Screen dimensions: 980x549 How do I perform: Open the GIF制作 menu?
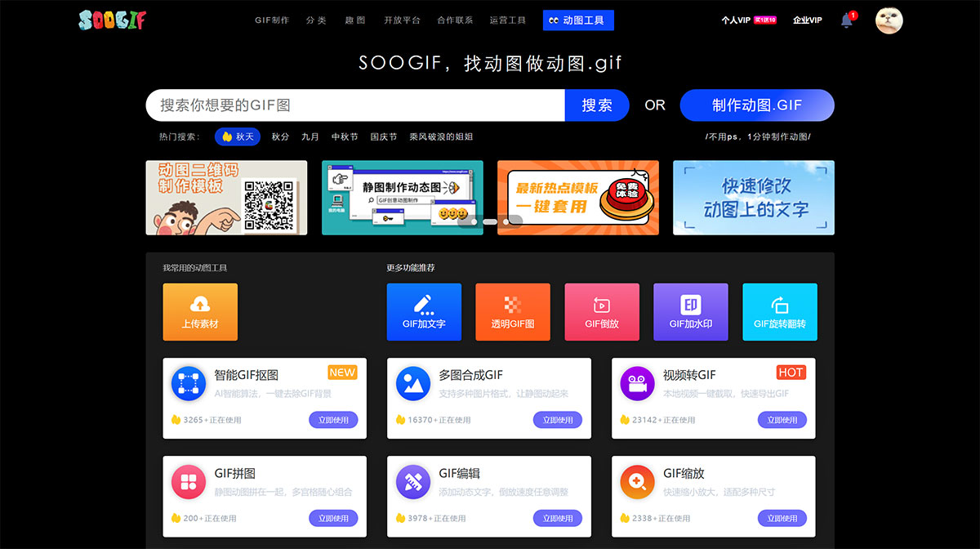click(x=272, y=20)
